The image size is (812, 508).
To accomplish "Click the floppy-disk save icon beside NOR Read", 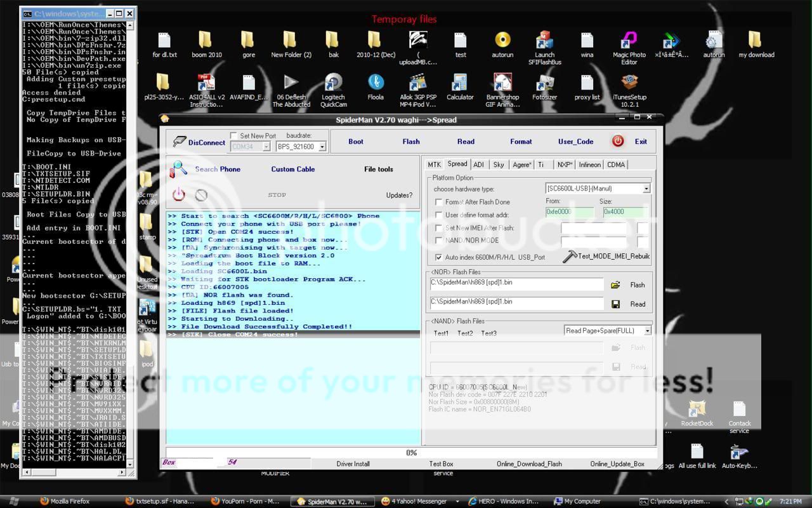I will tap(615, 304).
